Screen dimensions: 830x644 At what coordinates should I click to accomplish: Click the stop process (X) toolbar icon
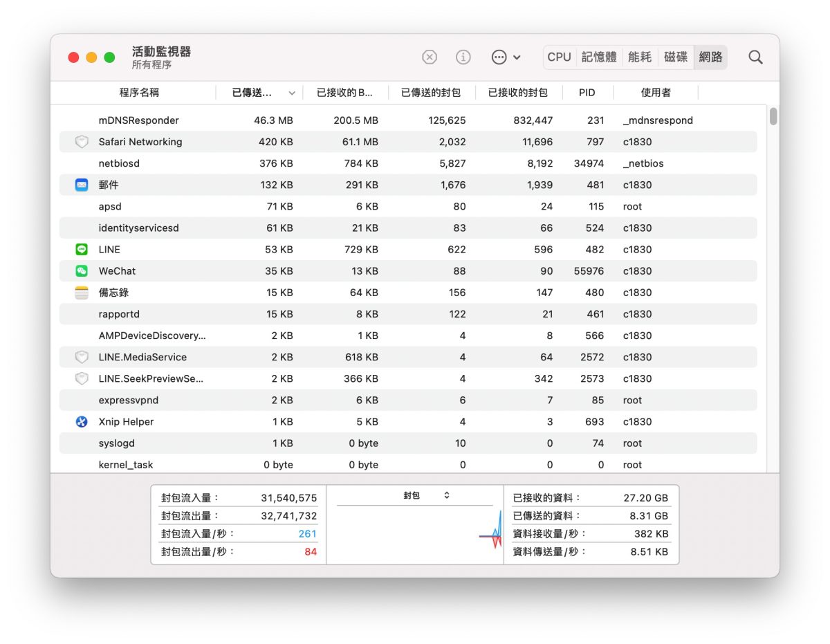click(x=430, y=57)
